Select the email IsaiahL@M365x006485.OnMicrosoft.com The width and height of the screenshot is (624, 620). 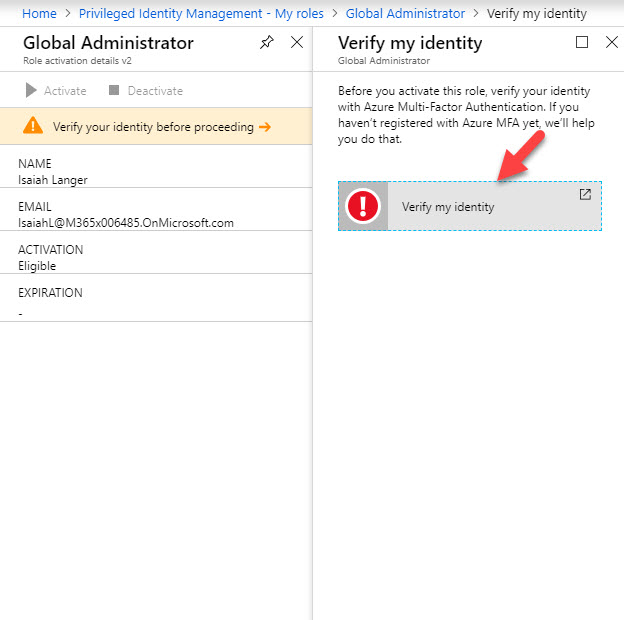(126, 223)
